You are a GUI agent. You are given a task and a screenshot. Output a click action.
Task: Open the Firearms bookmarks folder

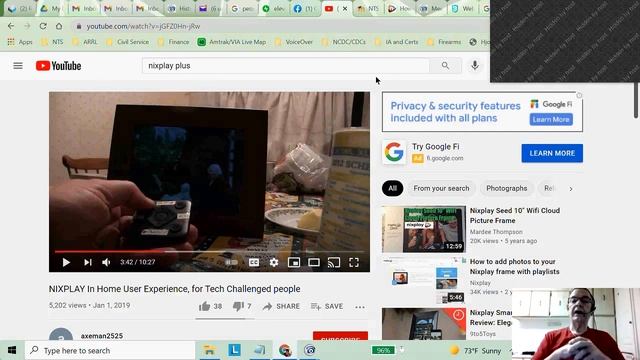tap(444, 42)
